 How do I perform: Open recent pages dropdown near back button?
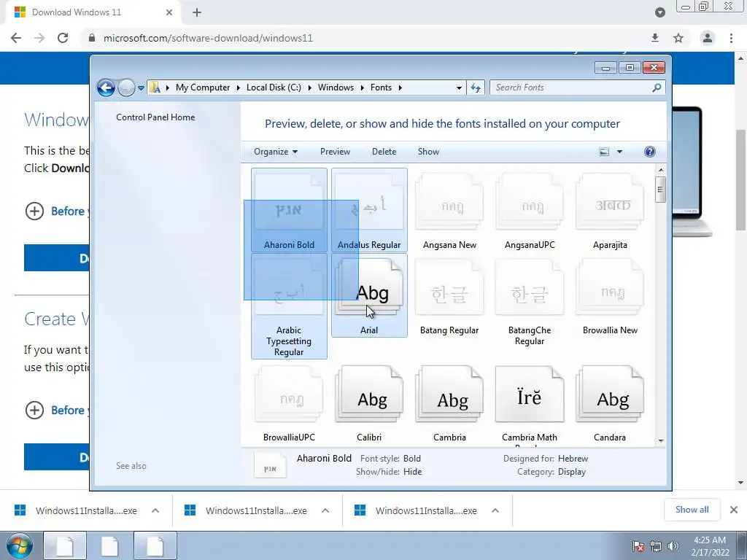pyautogui.click(x=141, y=87)
